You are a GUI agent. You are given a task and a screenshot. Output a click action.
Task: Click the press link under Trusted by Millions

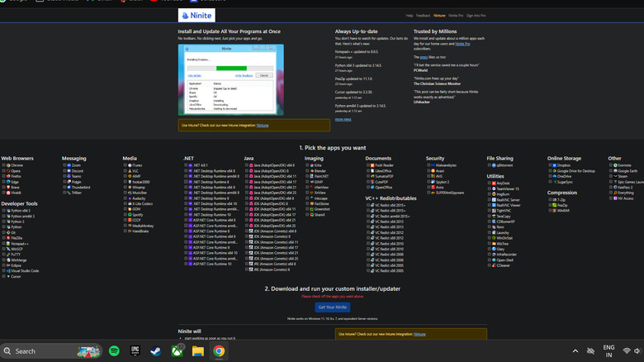(424, 57)
